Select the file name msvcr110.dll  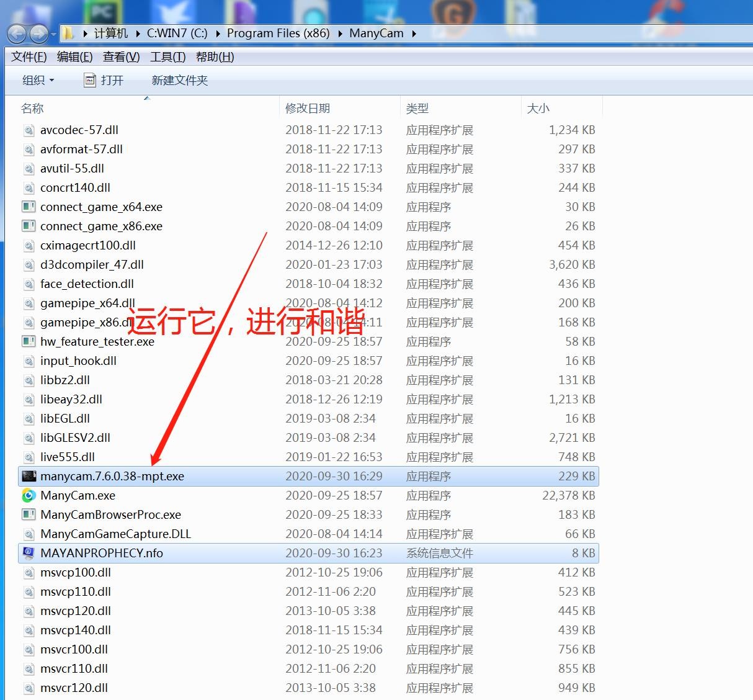(74, 669)
